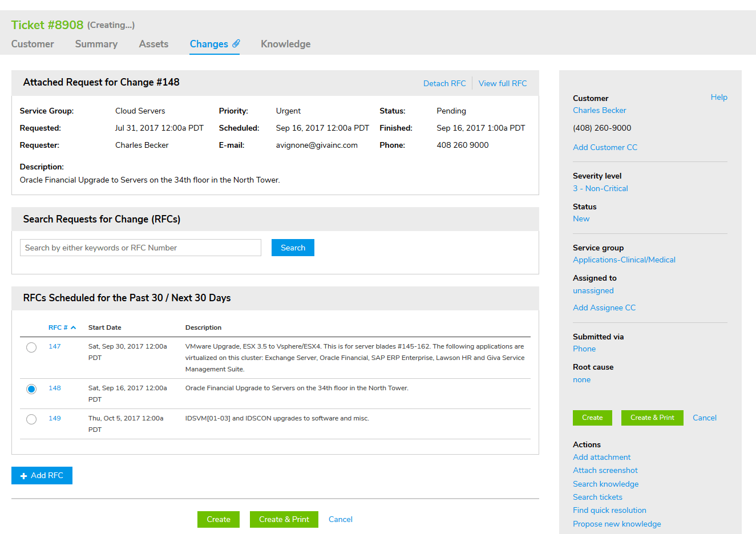
Task: Open Search knowledge action
Action: (606, 484)
